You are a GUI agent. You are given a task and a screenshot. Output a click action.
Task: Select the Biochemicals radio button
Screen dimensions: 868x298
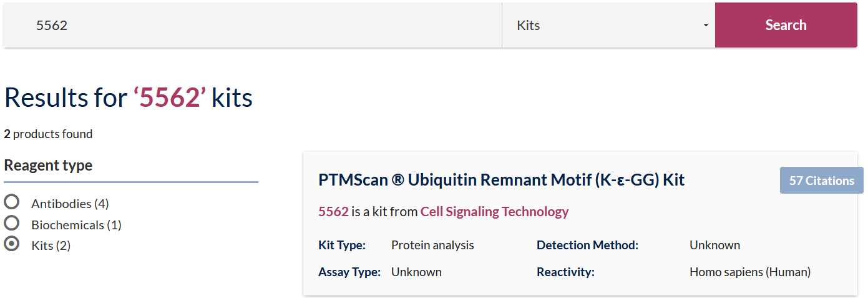11,223
